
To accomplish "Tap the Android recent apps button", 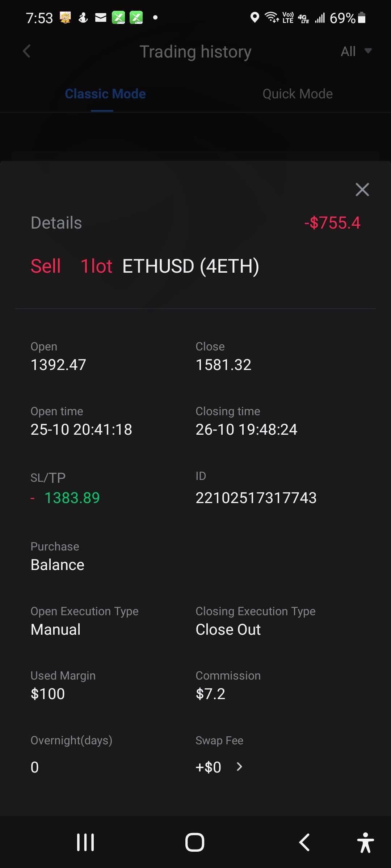I will pos(85,842).
